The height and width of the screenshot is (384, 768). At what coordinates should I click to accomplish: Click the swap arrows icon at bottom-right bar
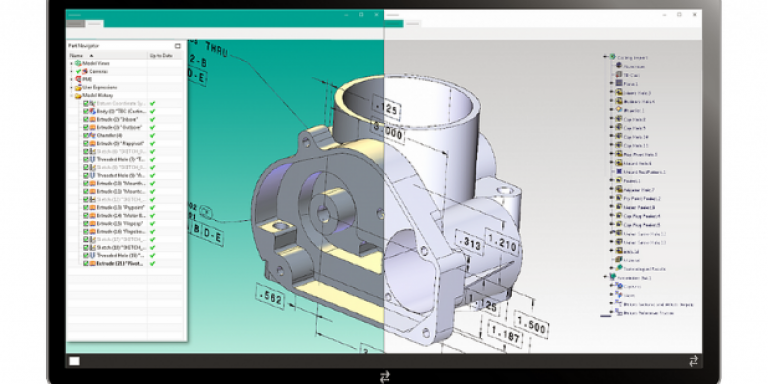(x=693, y=361)
